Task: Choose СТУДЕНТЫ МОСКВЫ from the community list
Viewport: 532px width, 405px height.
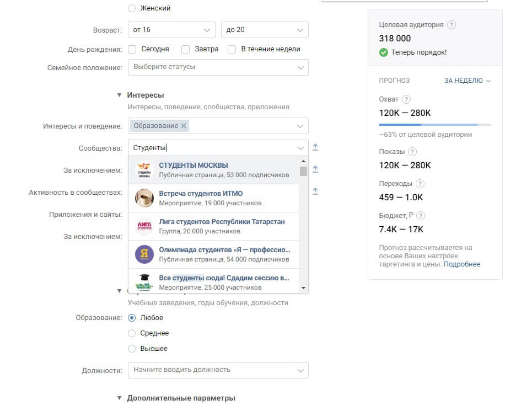Action: [x=214, y=170]
